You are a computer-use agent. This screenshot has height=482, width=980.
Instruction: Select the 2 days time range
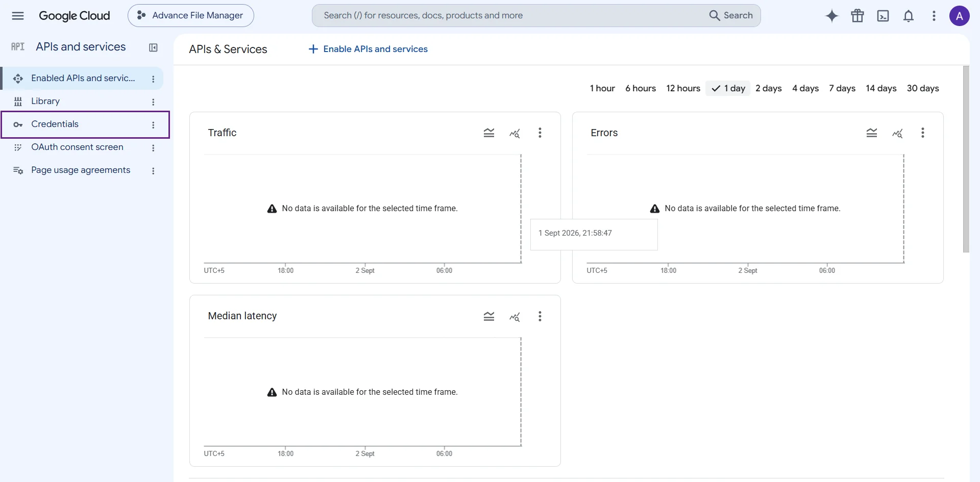[769, 88]
